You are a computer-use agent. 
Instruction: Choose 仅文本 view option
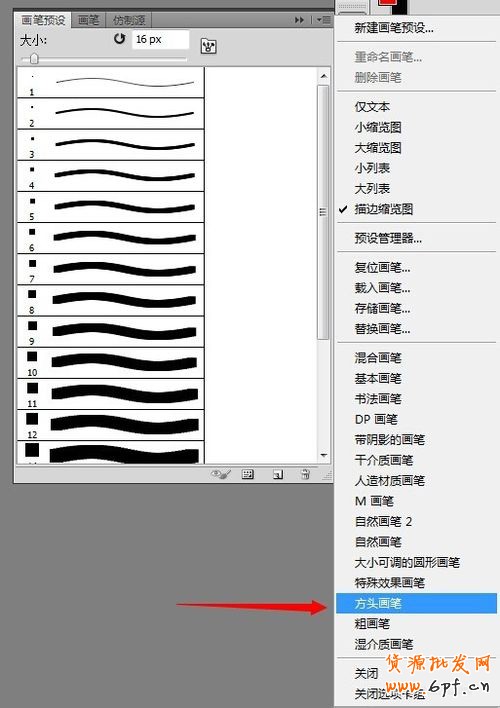(372, 107)
